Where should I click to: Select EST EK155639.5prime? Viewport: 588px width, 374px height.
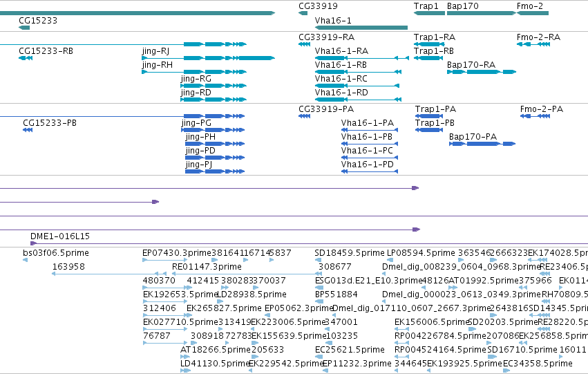tap(255, 343)
